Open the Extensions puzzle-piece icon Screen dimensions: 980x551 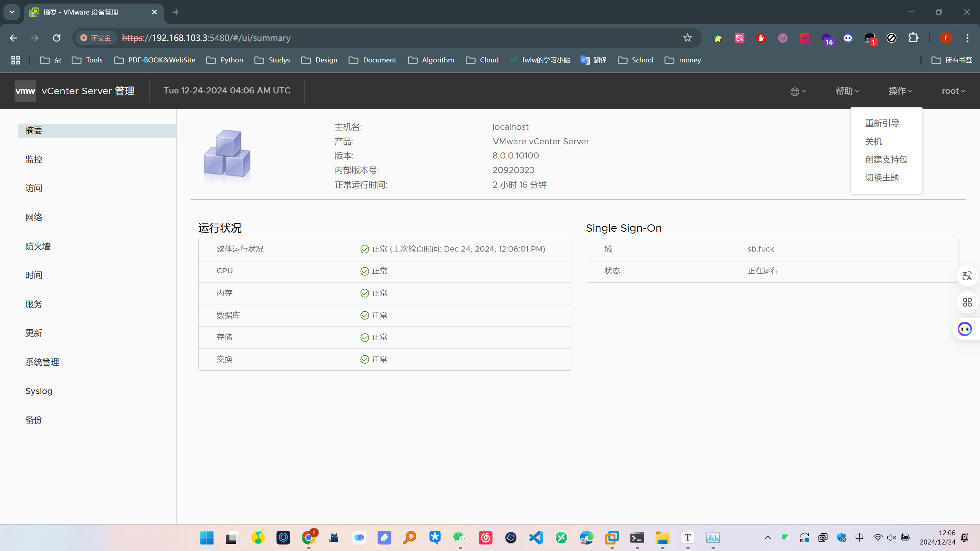click(x=913, y=38)
